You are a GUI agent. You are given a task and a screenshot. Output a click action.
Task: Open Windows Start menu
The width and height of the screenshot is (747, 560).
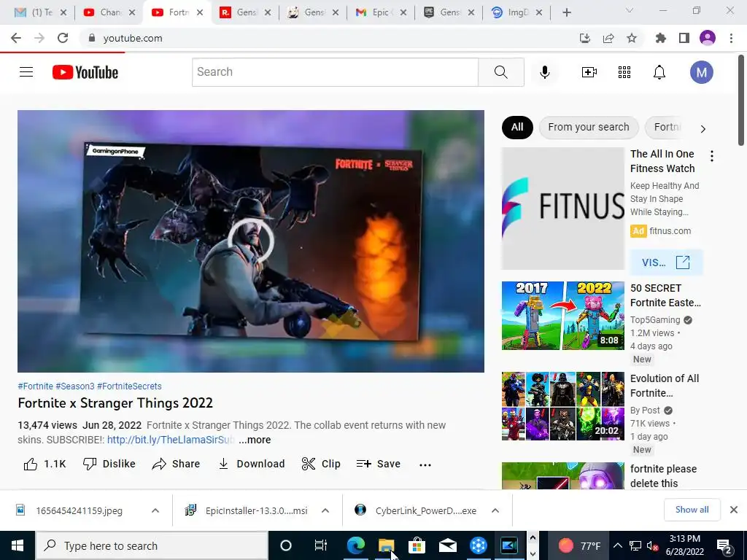coord(18,545)
